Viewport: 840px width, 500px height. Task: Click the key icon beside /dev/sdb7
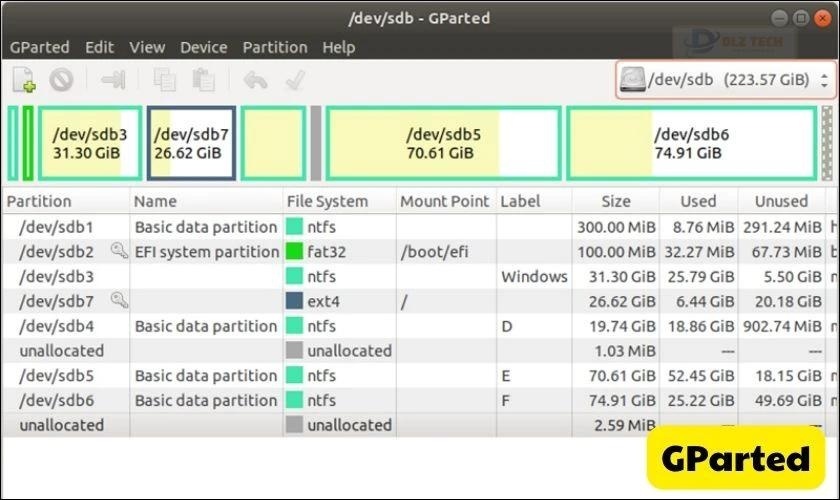coord(119,300)
